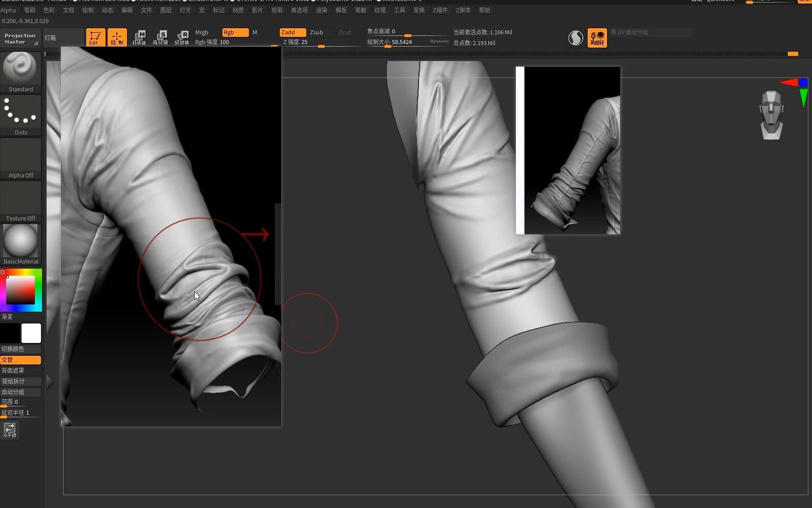Select the white main color swatch
Image resolution: width=812 pixels, height=508 pixels.
point(31,333)
